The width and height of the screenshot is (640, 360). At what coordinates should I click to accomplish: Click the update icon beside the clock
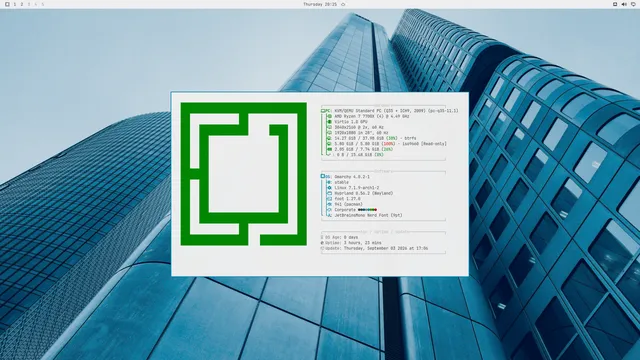pos(343,4)
